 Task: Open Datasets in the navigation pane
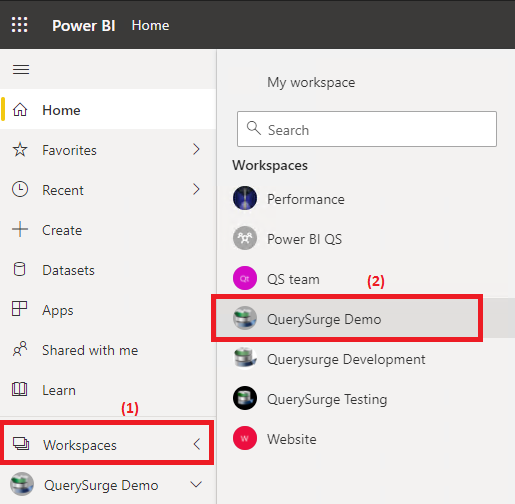pos(108,270)
